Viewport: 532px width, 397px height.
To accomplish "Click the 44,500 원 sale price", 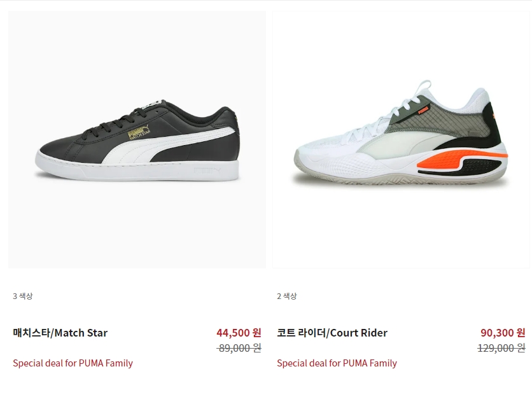I will 239,333.
